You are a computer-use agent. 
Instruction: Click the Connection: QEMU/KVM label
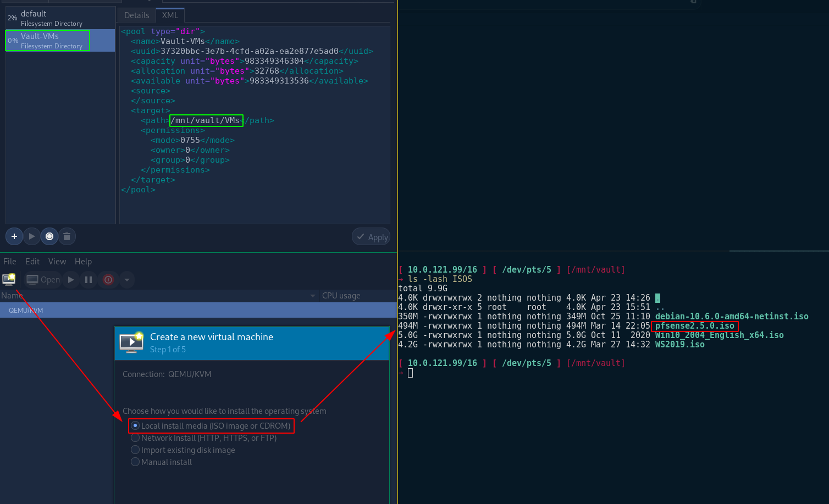167,374
